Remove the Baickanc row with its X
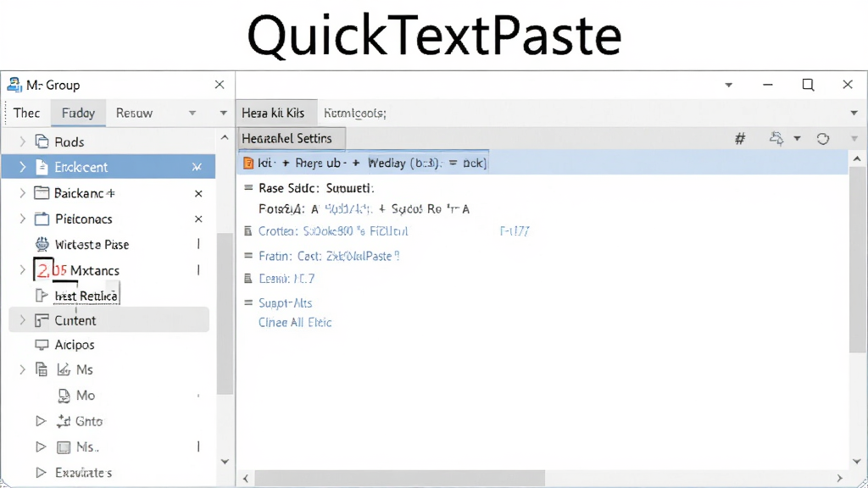 [198, 194]
